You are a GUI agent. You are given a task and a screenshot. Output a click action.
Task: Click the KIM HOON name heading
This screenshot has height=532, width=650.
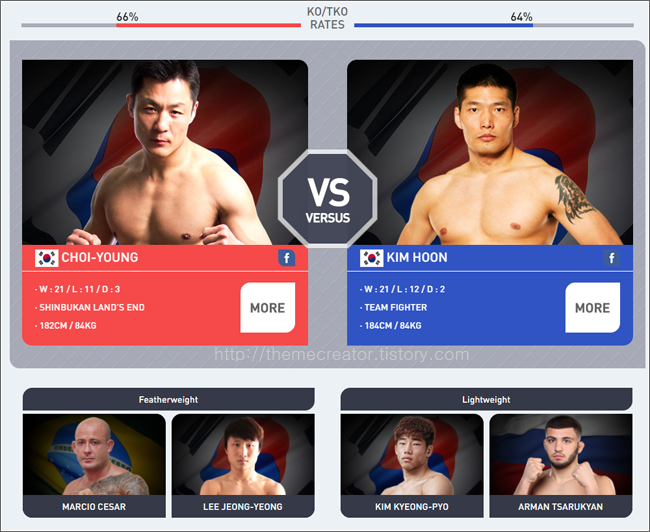point(417,257)
